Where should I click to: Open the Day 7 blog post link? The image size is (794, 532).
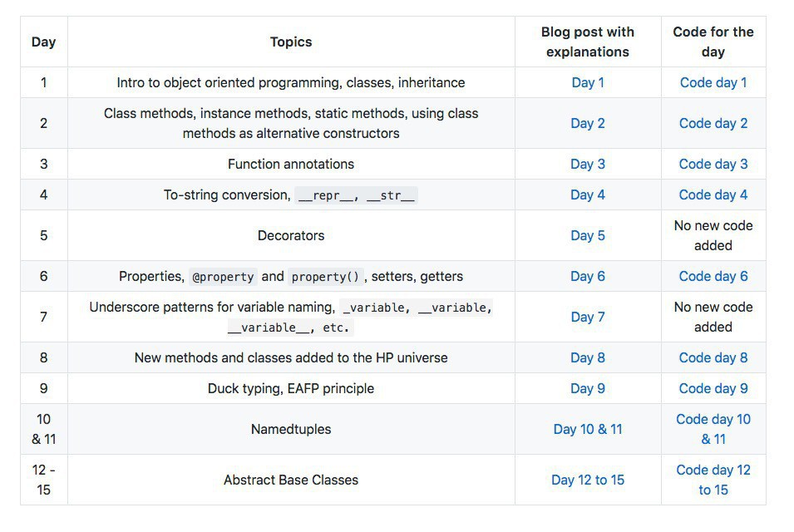[587, 317]
